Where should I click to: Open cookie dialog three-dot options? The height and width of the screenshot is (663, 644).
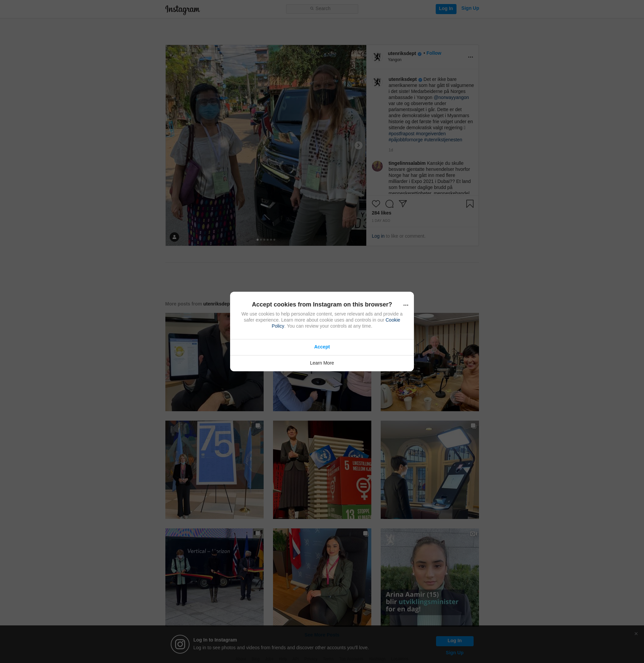(x=406, y=305)
